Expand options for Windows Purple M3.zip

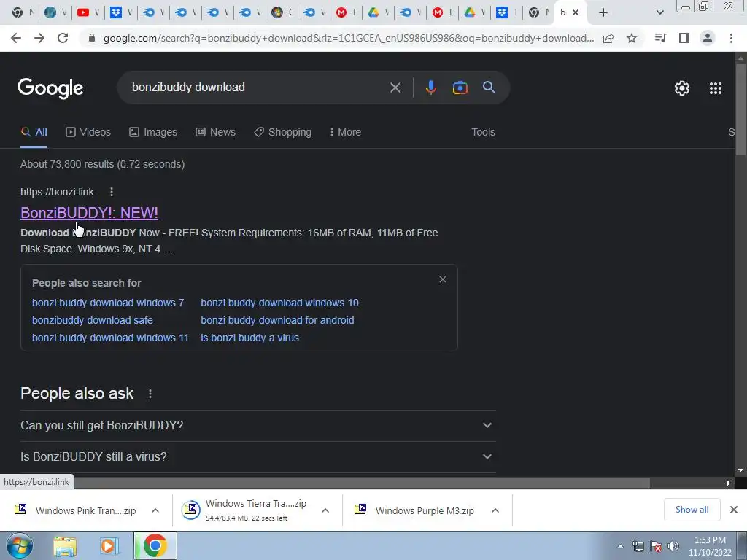click(x=495, y=511)
